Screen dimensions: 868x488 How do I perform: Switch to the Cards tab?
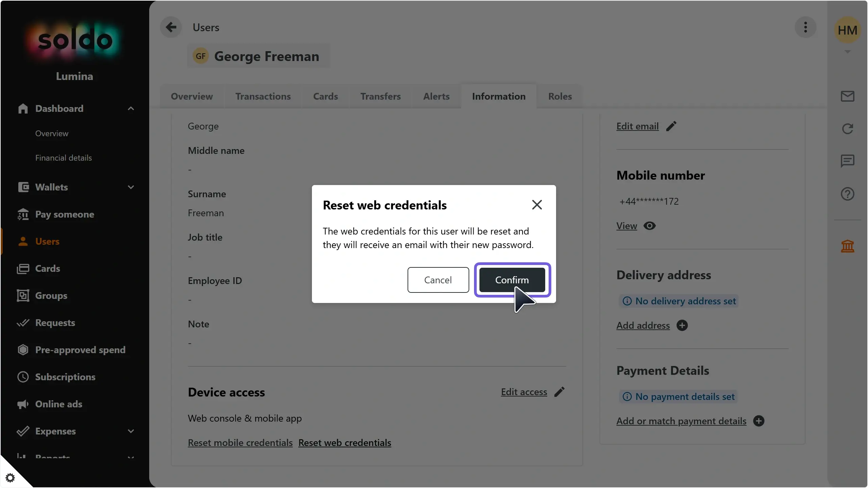(x=325, y=96)
